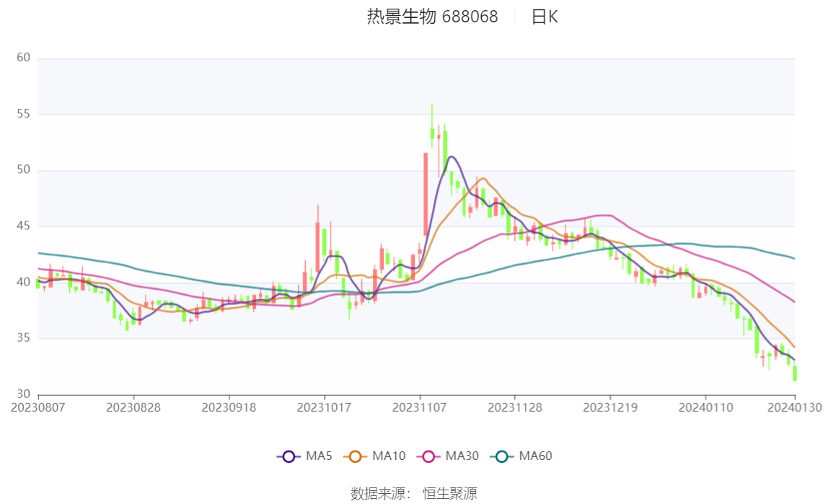
Task: Click the last green candlestick at 20240130
Action: (795, 373)
